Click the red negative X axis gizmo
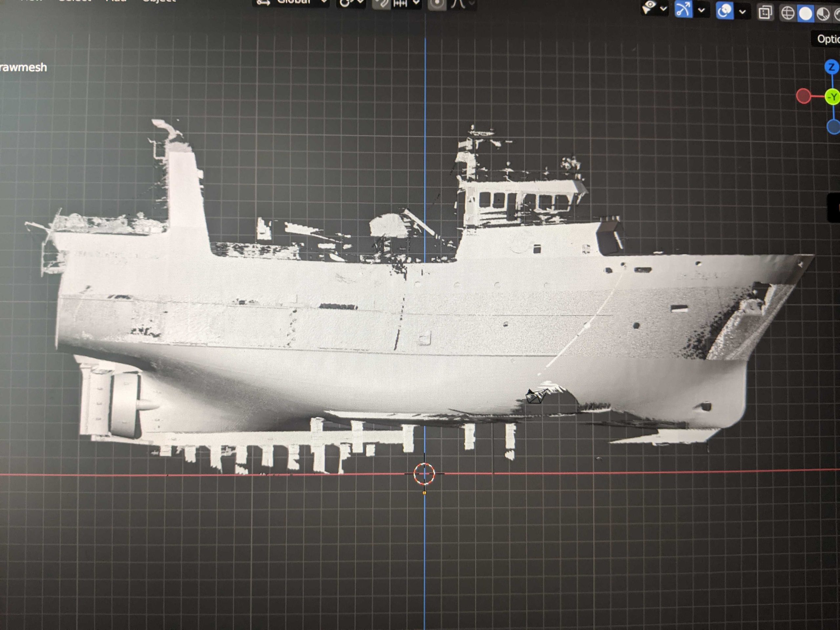 804,96
